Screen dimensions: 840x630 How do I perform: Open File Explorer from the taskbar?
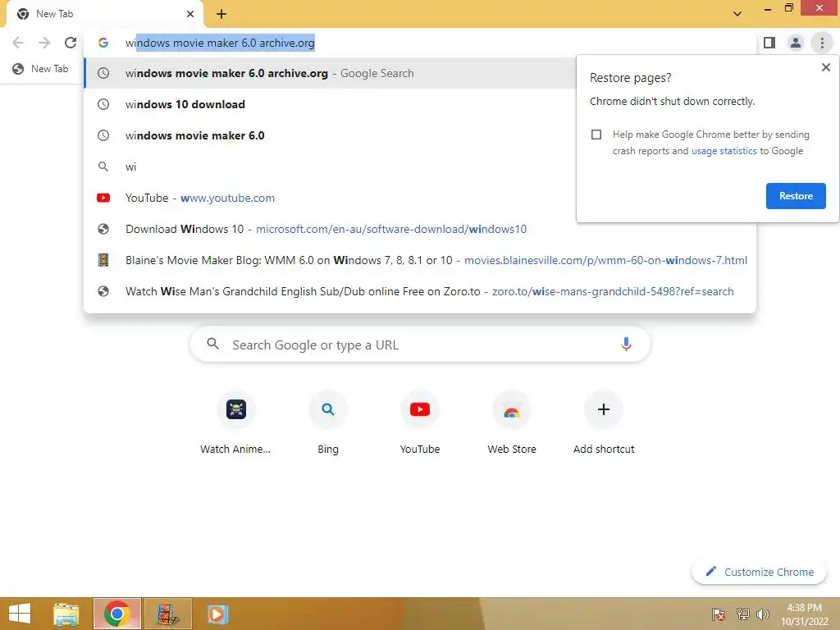click(66, 614)
